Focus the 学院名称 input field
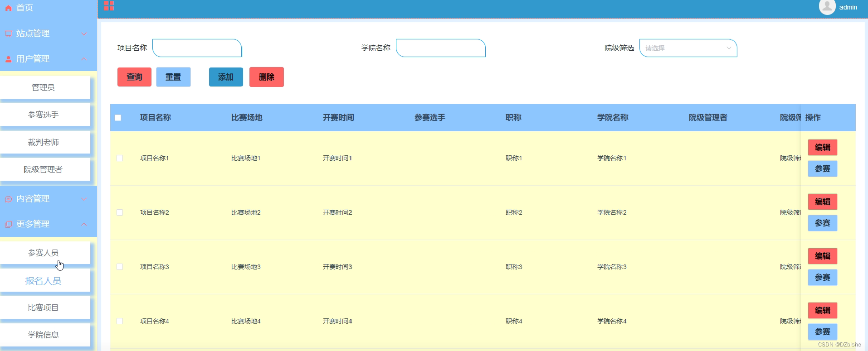 pos(441,48)
